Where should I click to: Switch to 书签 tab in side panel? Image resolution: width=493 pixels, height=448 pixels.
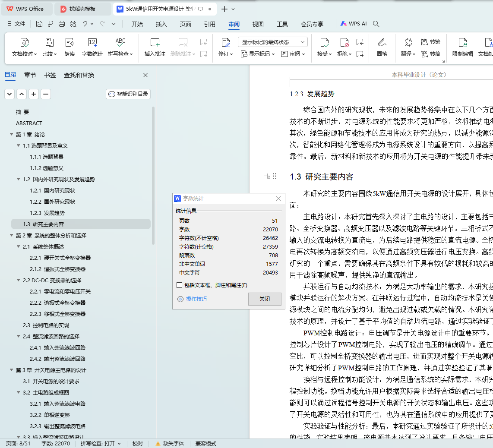point(50,75)
